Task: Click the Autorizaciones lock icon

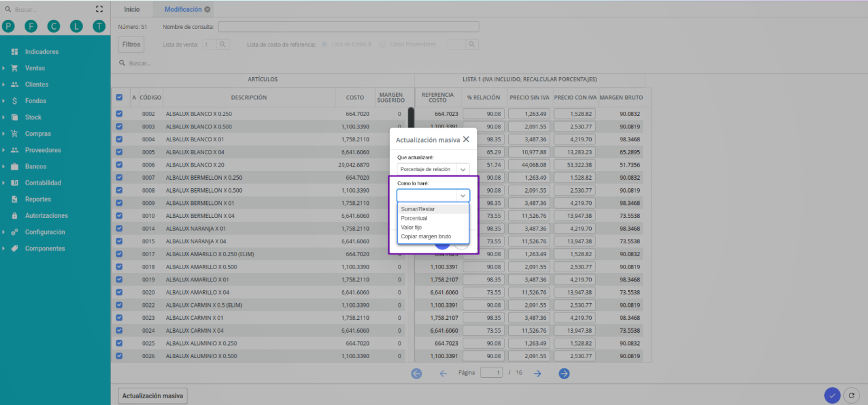Action: tap(15, 215)
